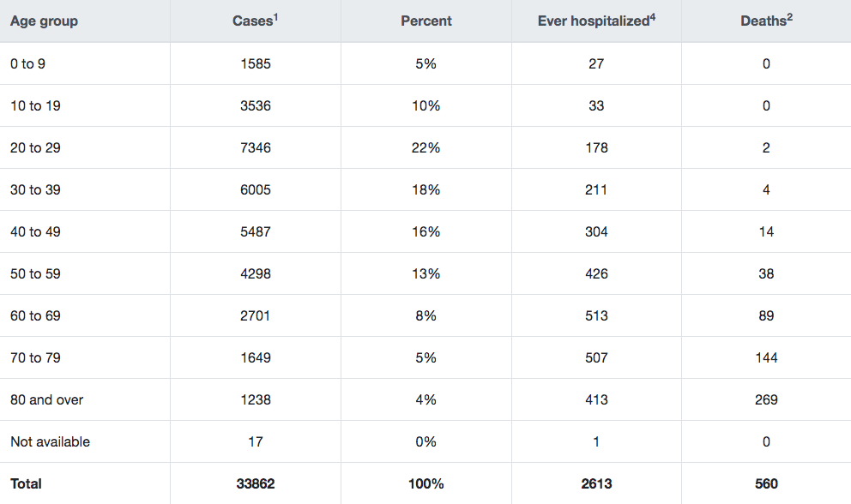Click the Deaths column header
The image size is (851, 504).
click(x=763, y=21)
